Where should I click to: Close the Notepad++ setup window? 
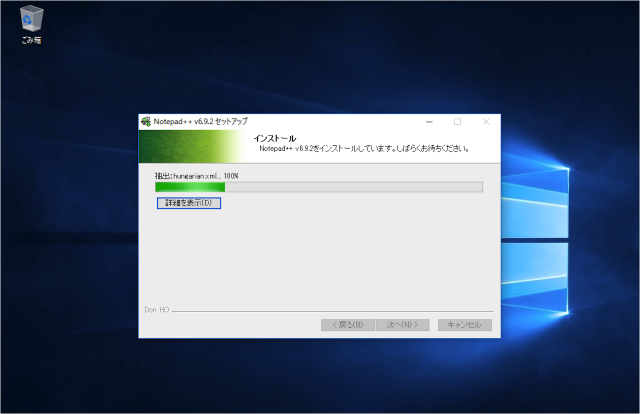click(x=486, y=122)
